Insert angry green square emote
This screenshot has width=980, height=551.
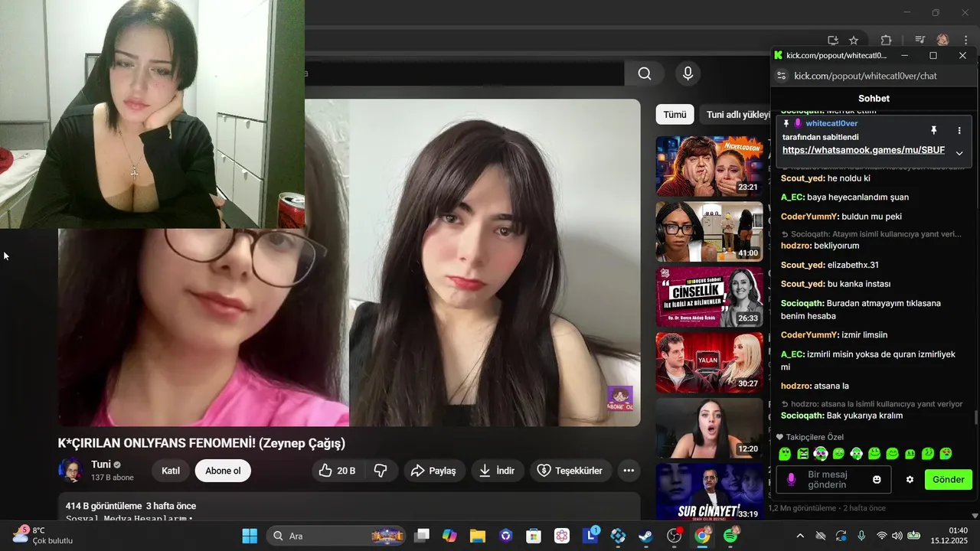coord(802,454)
